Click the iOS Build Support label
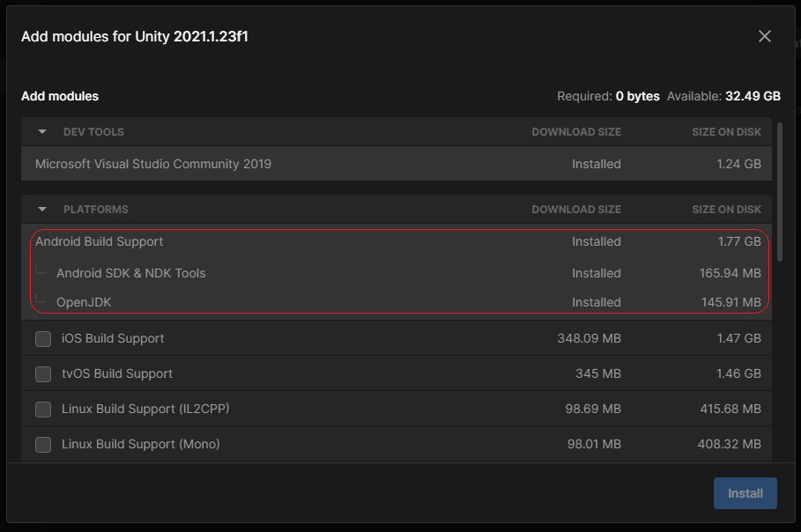This screenshot has width=801, height=532. [x=113, y=338]
